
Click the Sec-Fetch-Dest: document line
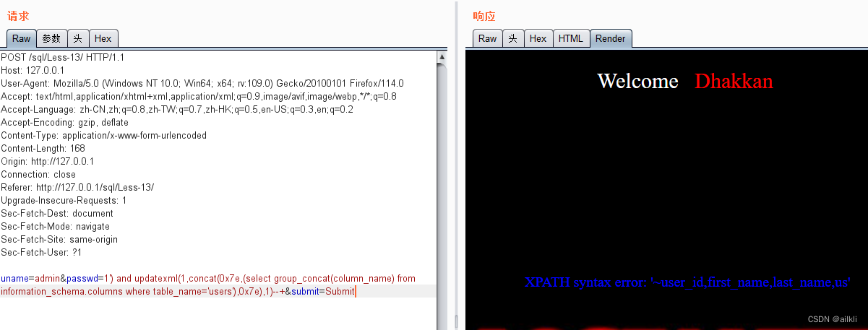[x=57, y=213]
